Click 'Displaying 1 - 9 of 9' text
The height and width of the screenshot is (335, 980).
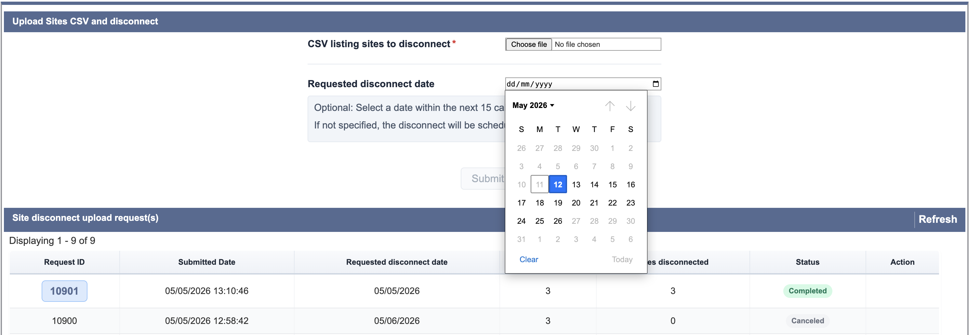click(x=52, y=241)
